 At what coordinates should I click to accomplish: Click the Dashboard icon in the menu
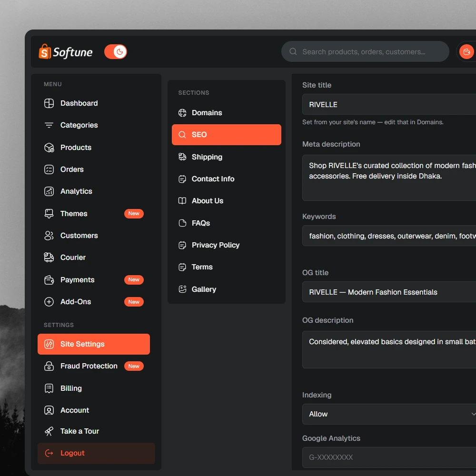coord(49,103)
